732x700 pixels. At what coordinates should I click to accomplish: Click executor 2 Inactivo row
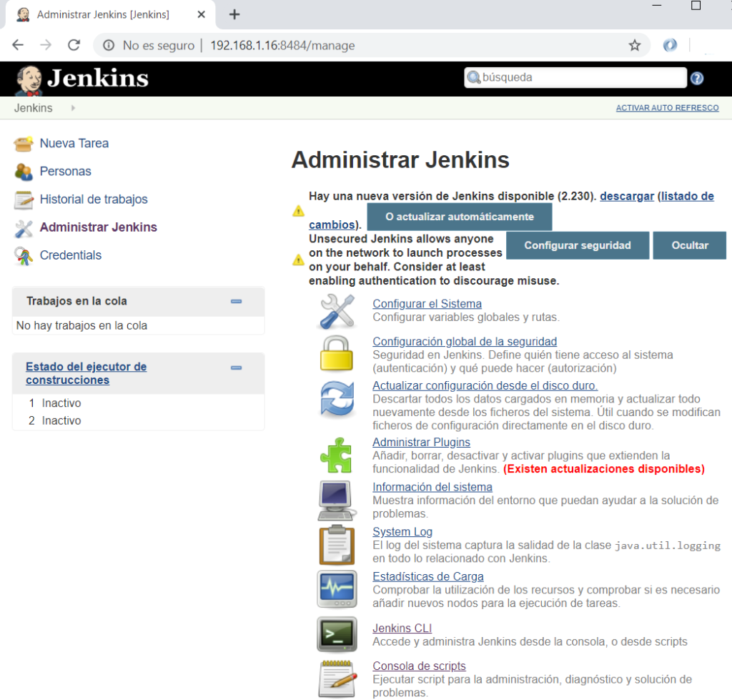pyautogui.click(x=138, y=420)
